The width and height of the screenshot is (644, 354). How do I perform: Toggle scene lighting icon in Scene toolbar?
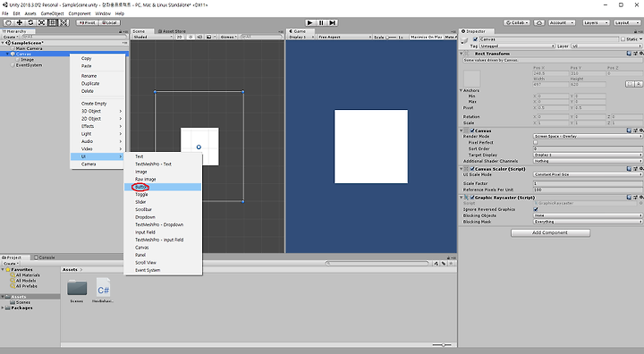191,37
